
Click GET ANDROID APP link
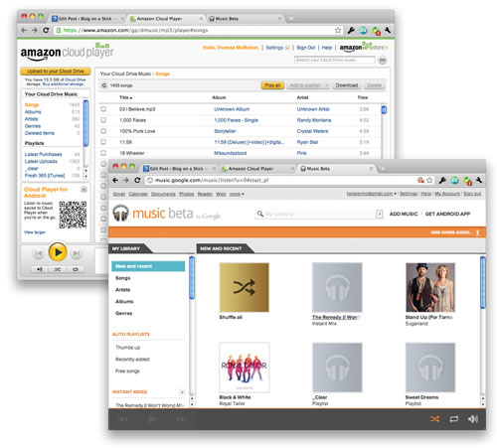[x=447, y=214]
